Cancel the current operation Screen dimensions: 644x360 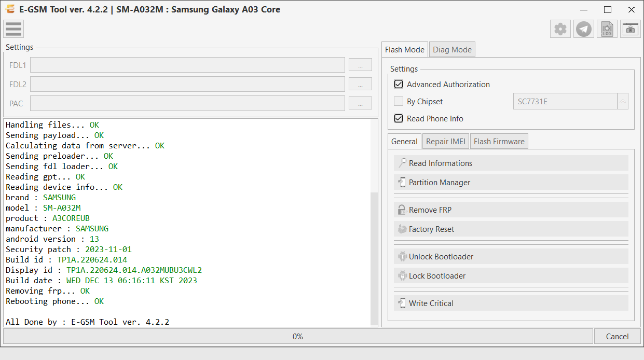(x=618, y=336)
